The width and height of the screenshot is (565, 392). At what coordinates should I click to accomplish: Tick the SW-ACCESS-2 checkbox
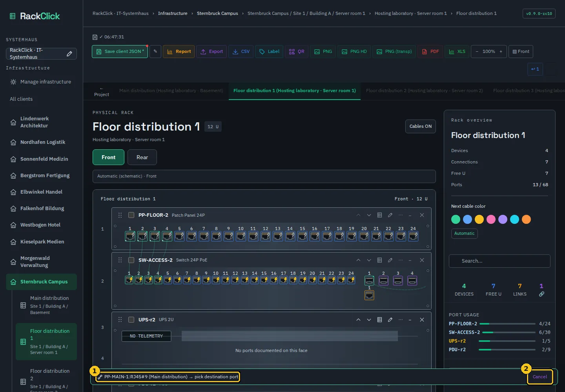click(x=131, y=260)
